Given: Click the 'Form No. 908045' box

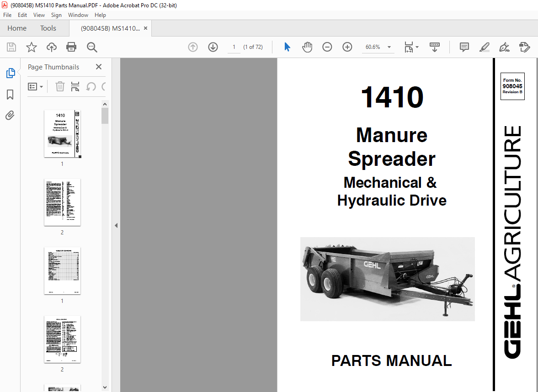Looking at the screenshot, I should click(x=512, y=86).
